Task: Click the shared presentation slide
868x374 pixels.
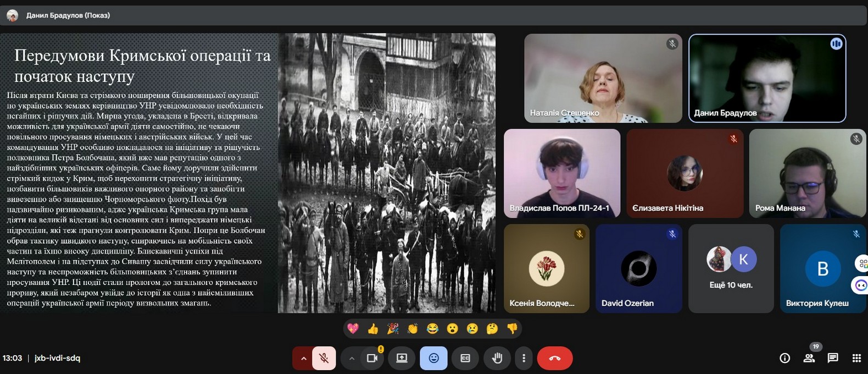Action: pos(248,173)
